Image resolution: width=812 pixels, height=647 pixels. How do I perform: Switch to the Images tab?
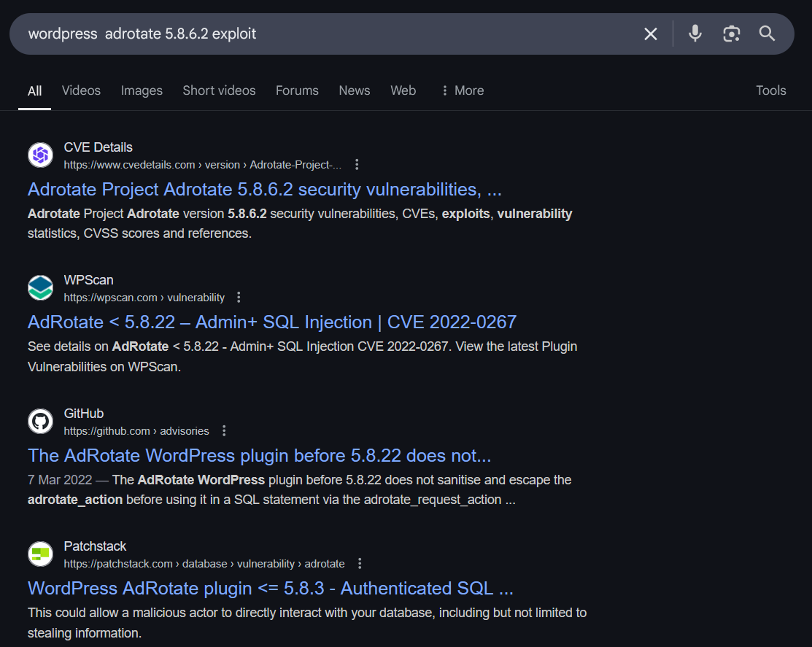coord(142,90)
